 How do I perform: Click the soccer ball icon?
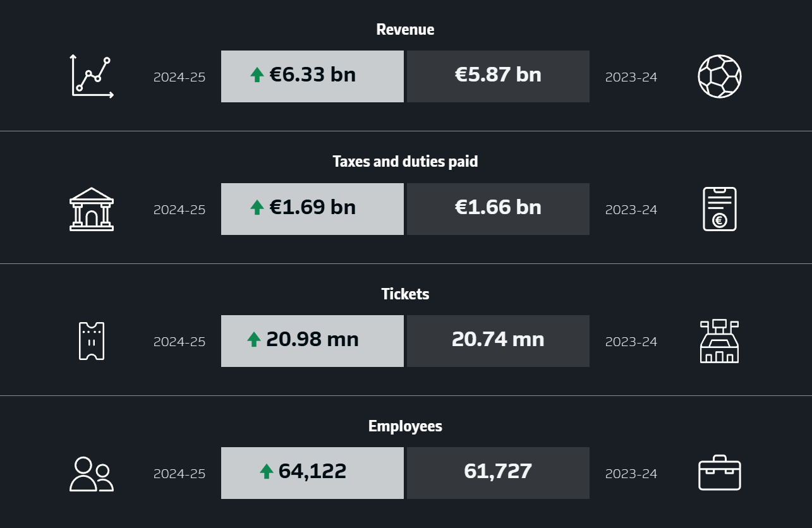click(x=719, y=76)
